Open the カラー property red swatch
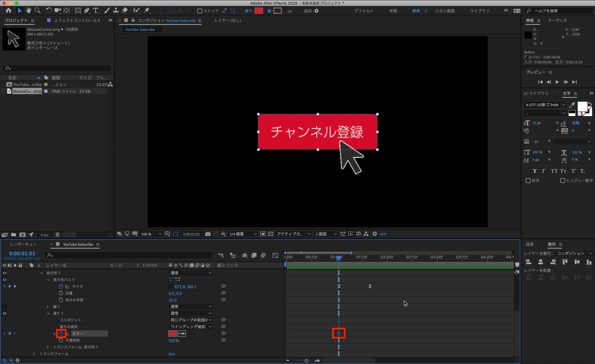This screenshot has width=595, height=364. (172, 333)
